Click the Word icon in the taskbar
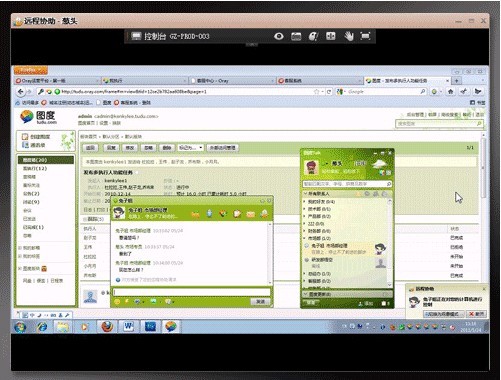Image resolution: width=501 pixels, height=380 pixels. pos(128,326)
